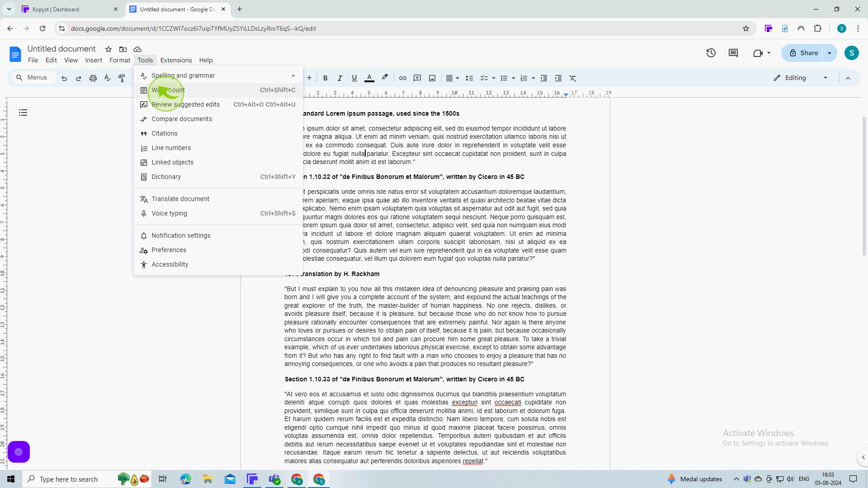868x488 pixels.
Task: Click the Menus search box
Action: point(33,78)
